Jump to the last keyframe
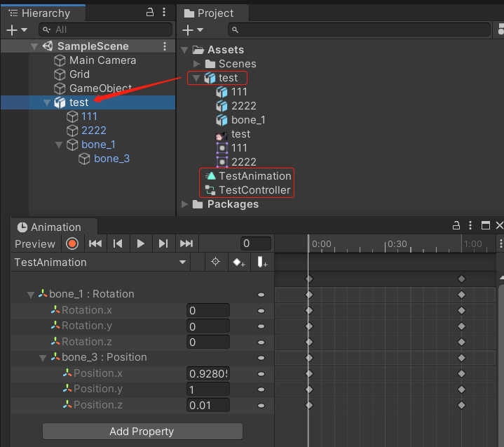Image resolution: width=504 pixels, height=447 pixels. pos(186,243)
